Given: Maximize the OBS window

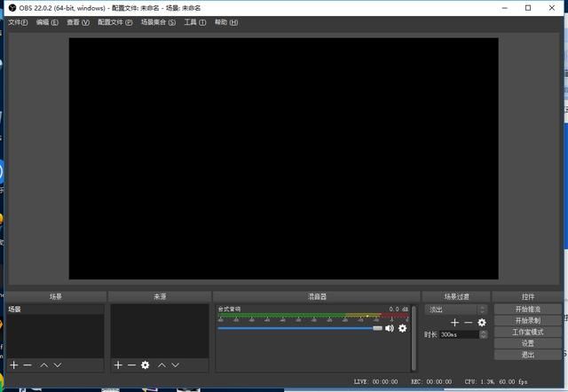Looking at the screenshot, I should click(x=528, y=8).
